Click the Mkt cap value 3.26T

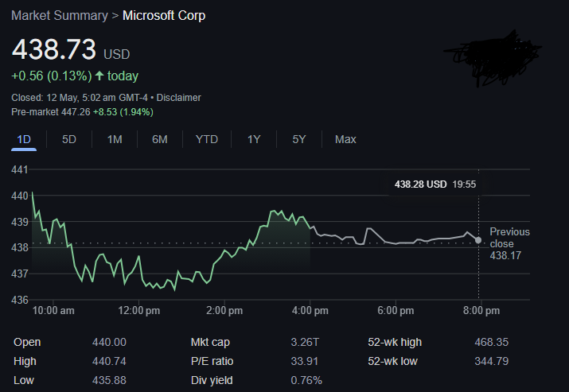[305, 343]
